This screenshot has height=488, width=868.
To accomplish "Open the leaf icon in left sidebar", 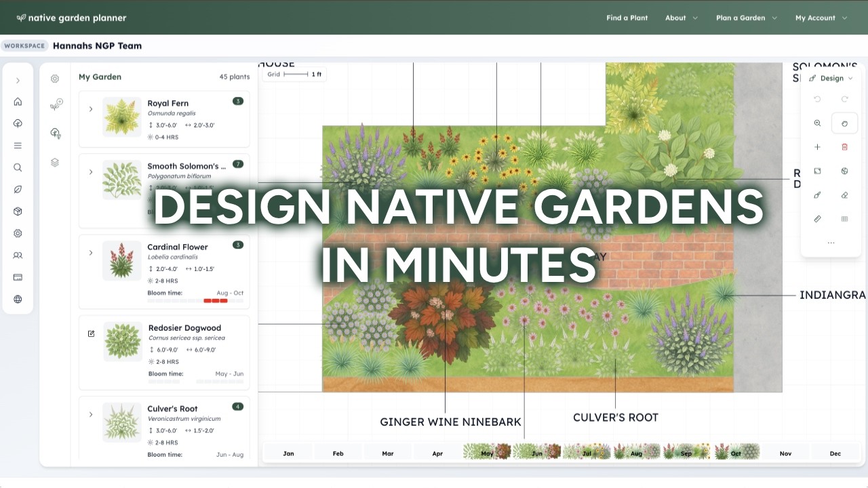I will pyautogui.click(x=18, y=189).
